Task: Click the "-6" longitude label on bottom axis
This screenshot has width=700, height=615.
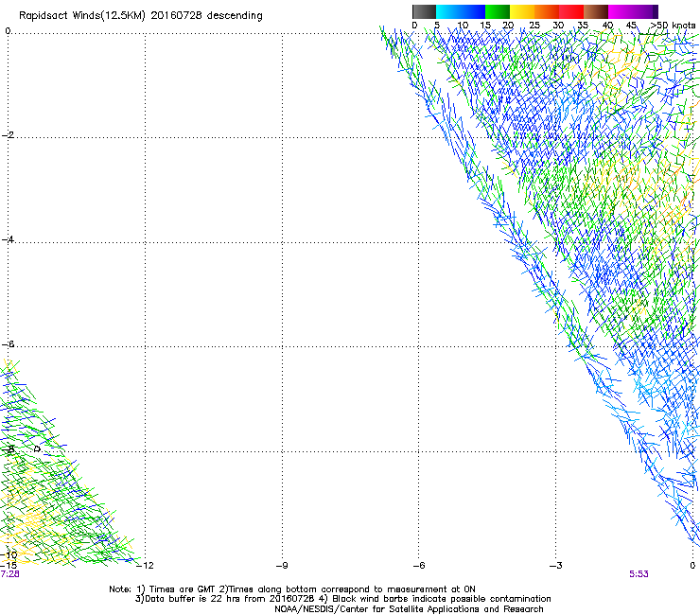Action: (419, 566)
